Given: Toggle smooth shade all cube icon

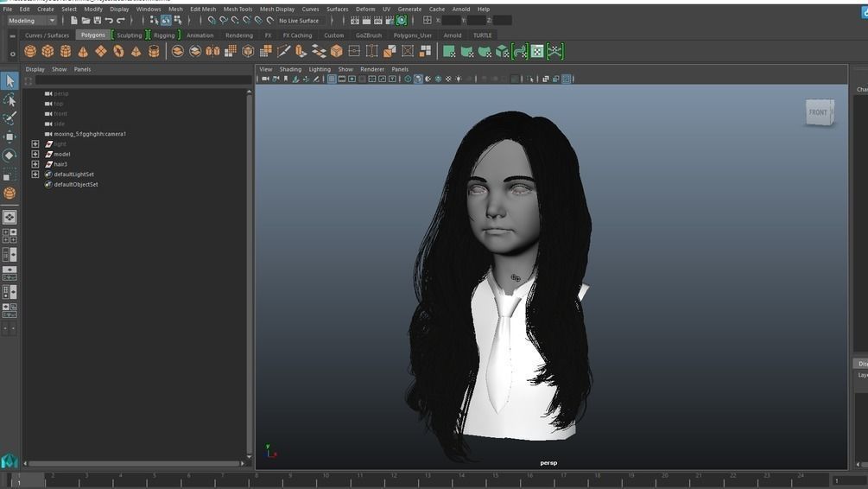Looking at the screenshot, I should click(x=418, y=79).
